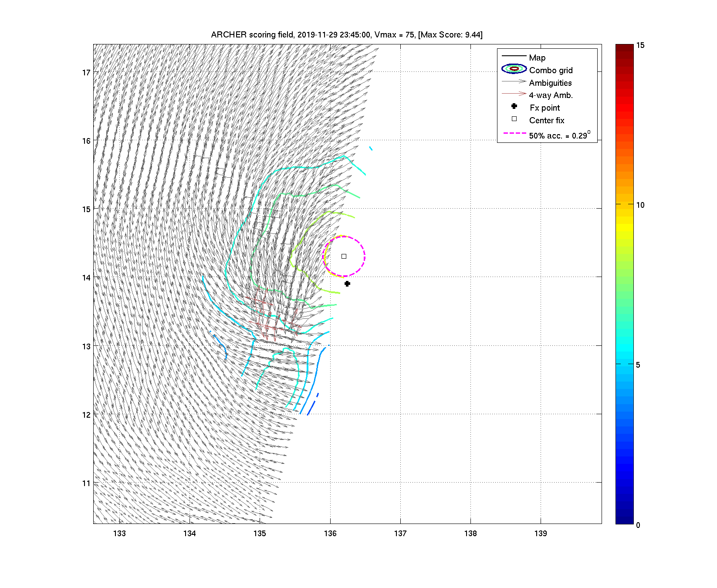Click the Center fix square marker on the map

[344, 256]
